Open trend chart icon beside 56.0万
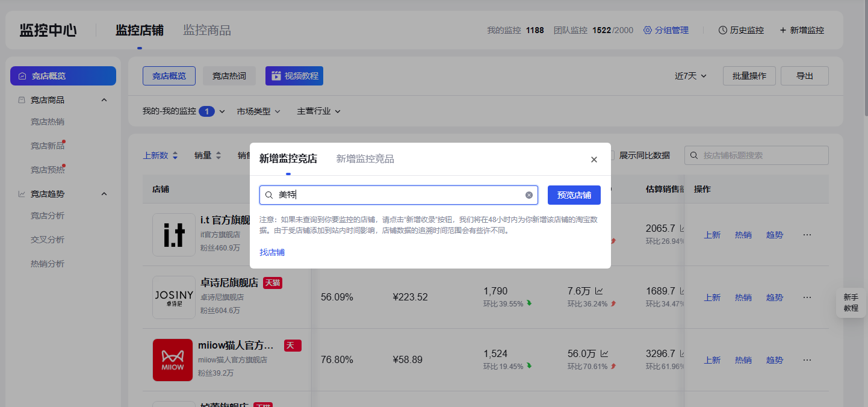This screenshot has height=407, width=868. point(604,354)
